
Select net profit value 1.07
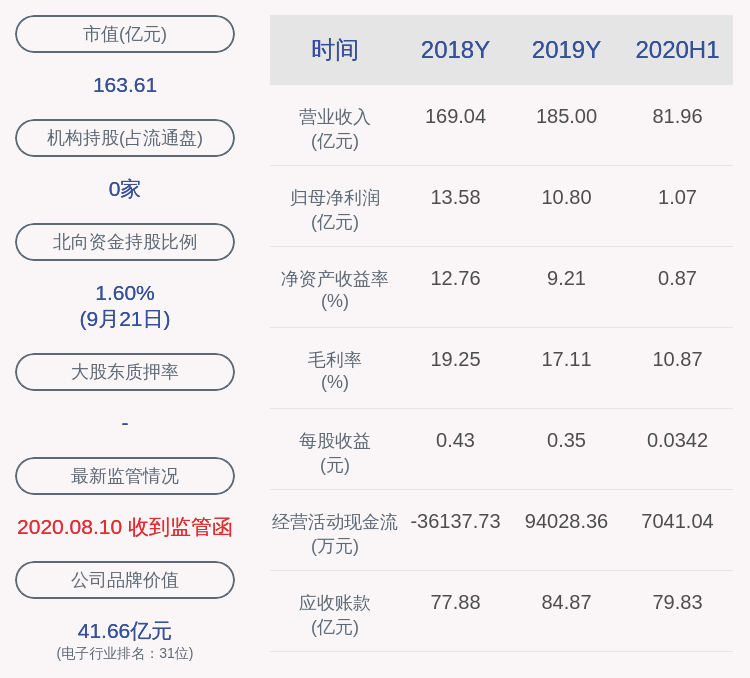pos(677,197)
